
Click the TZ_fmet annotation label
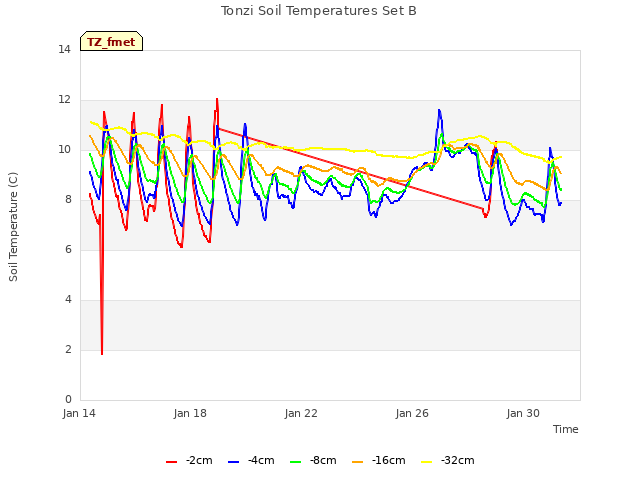coord(111,42)
